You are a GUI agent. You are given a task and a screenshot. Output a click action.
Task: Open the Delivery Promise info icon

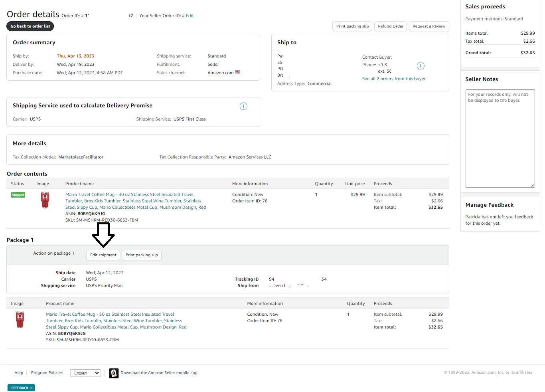pyautogui.click(x=243, y=106)
